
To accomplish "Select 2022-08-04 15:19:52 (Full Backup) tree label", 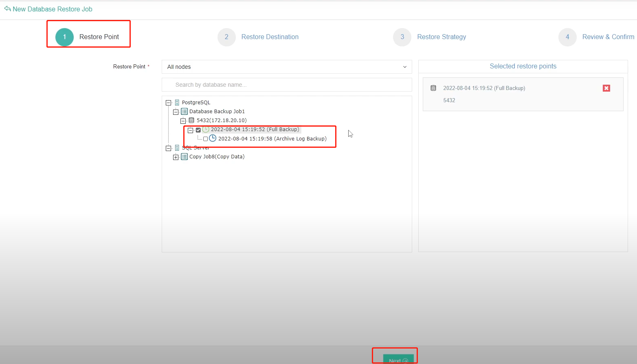I will click(x=255, y=129).
